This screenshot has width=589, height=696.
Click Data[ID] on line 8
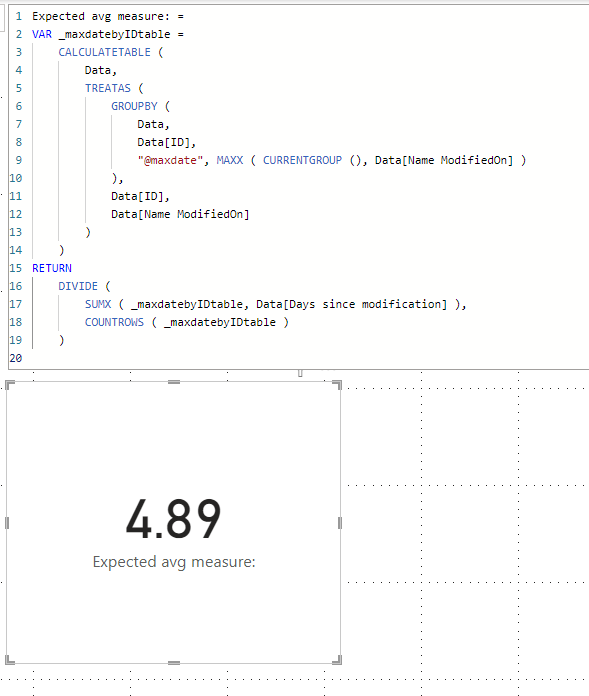pyautogui.click(x=164, y=142)
